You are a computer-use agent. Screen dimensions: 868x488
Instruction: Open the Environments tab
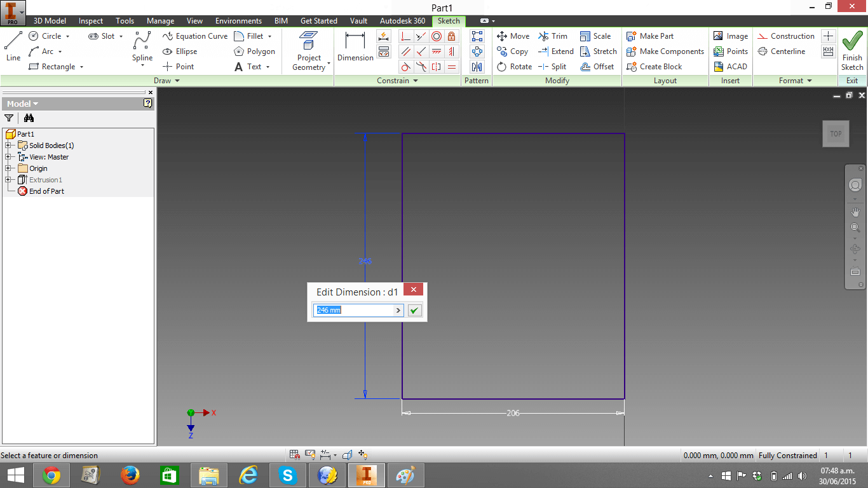pyautogui.click(x=238, y=21)
